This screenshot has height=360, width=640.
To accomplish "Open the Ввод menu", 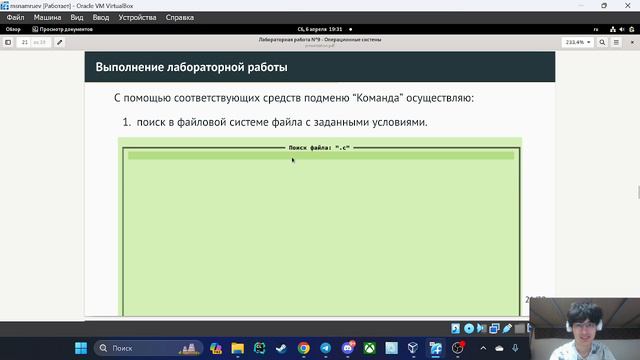I will pyautogui.click(x=101, y=18).
